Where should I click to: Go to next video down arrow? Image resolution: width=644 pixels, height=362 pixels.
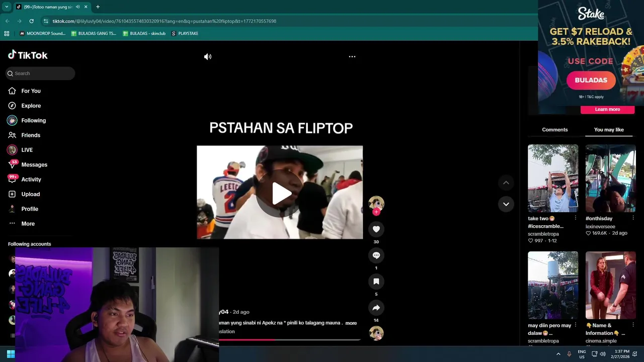click(506, 204)
